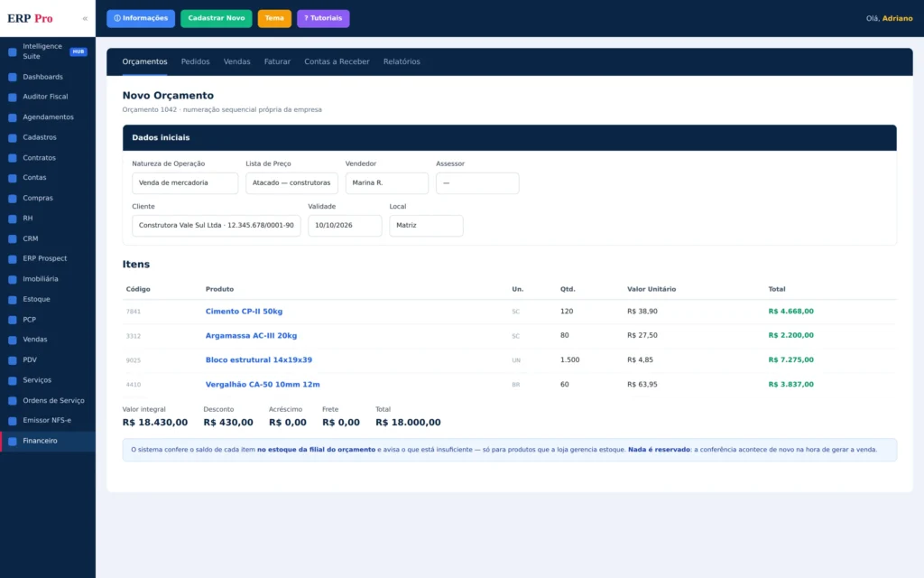Click the Vendas sidebar icon

[13, 340]
